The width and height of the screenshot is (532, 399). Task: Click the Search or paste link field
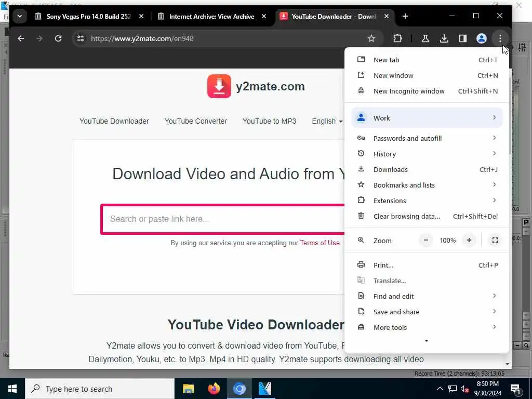pos(223,219)
